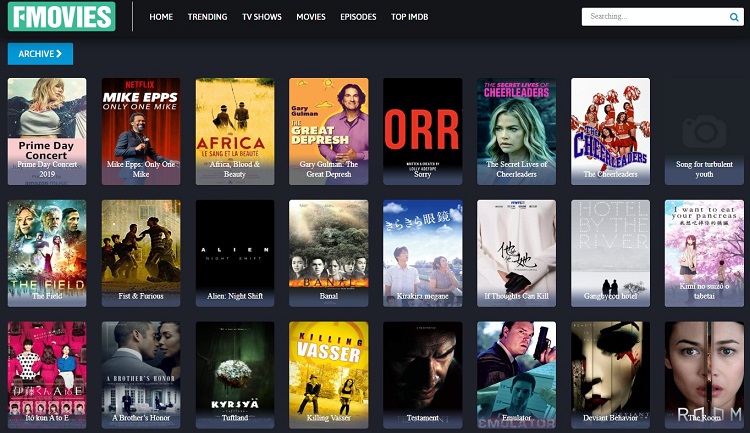Screen dimensions: 750x433
Task: Click the FMovies logo
Action: 62,16
